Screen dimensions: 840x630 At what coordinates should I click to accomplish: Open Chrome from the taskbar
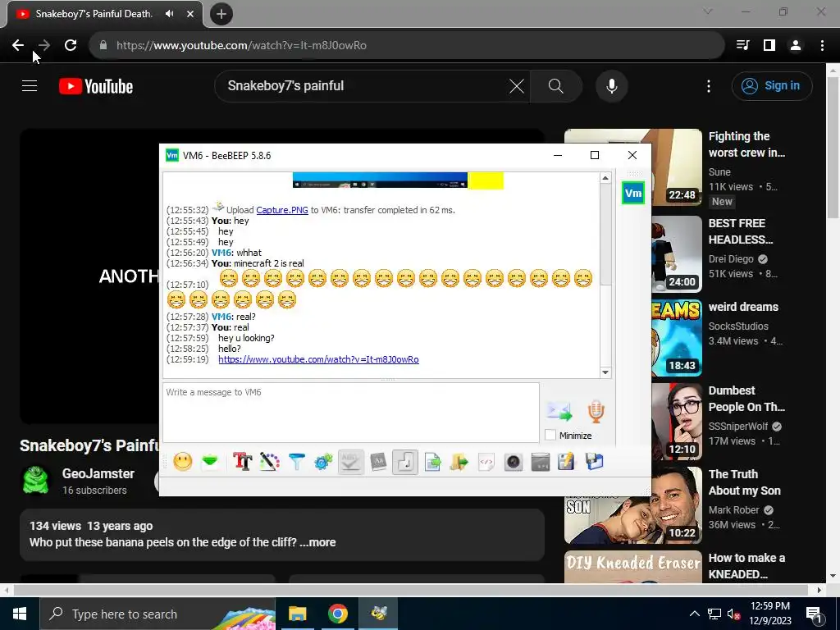pyautogui.click(x=337, y=614)
